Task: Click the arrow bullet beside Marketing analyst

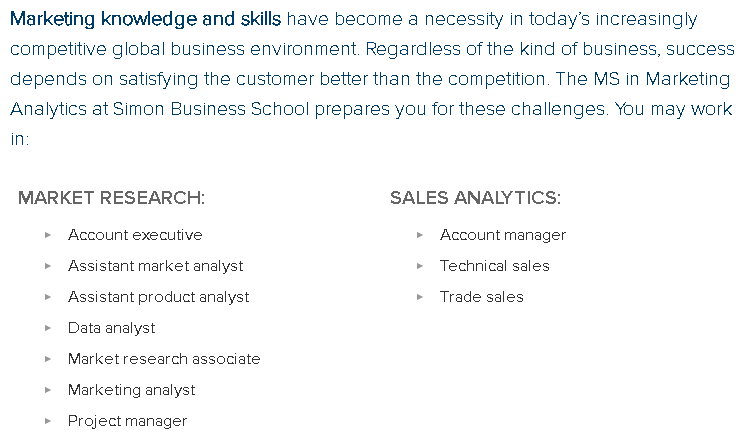Action: point(48,390)
